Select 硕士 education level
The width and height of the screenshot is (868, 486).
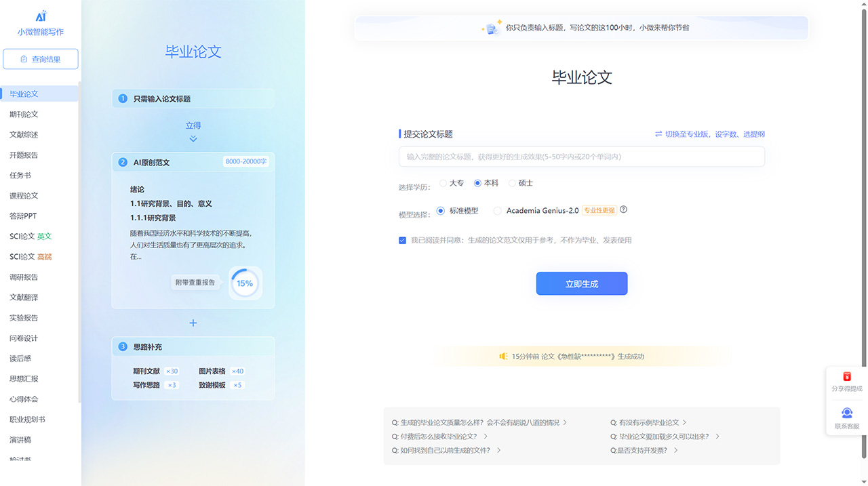(513, 182)
